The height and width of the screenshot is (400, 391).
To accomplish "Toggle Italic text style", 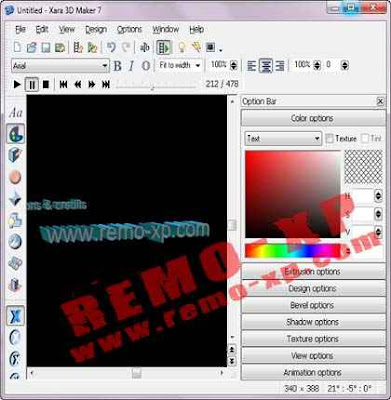I will [131, 66].
